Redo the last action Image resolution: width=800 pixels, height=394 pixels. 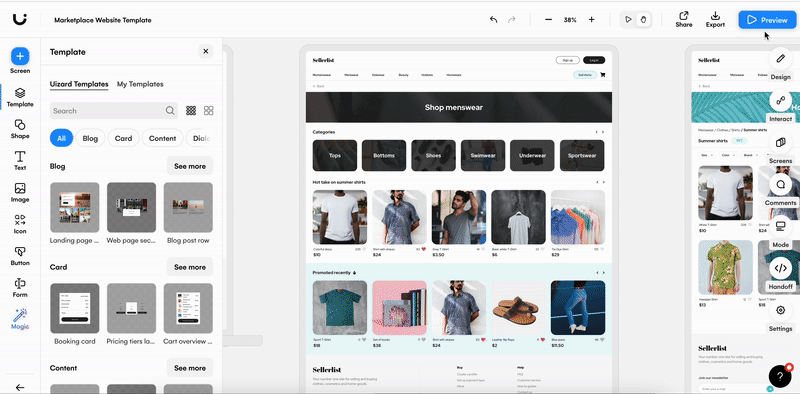click(511, 19)
